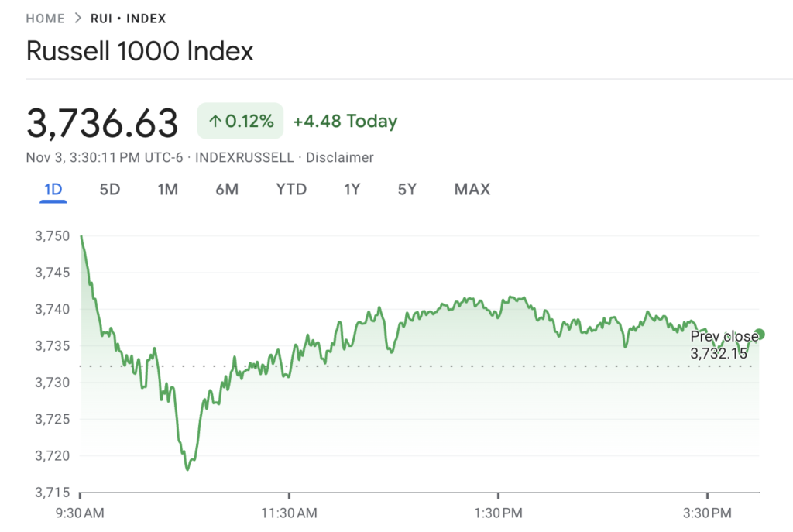Image resolution: width=793 pixels, height=532 pixels.
Task: Switch to the YTD tab
Action: [291, 189]
